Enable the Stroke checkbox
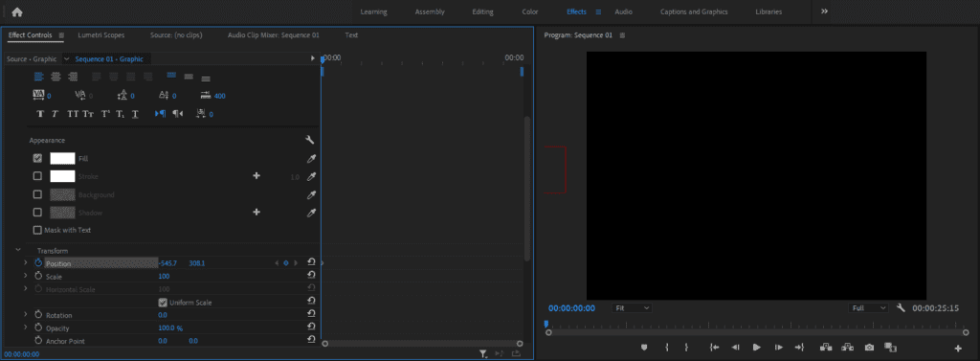980x361 pixels. [x=37, y=176]
